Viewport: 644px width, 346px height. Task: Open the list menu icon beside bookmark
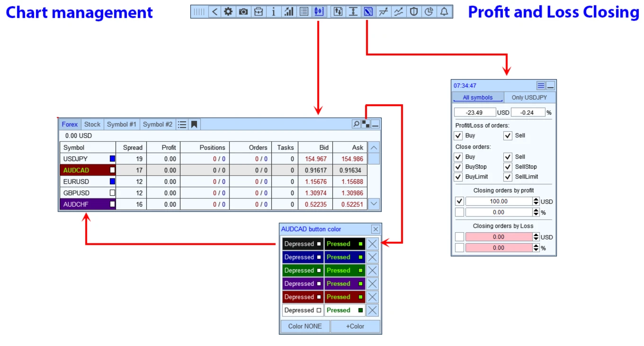coord(182,124)
